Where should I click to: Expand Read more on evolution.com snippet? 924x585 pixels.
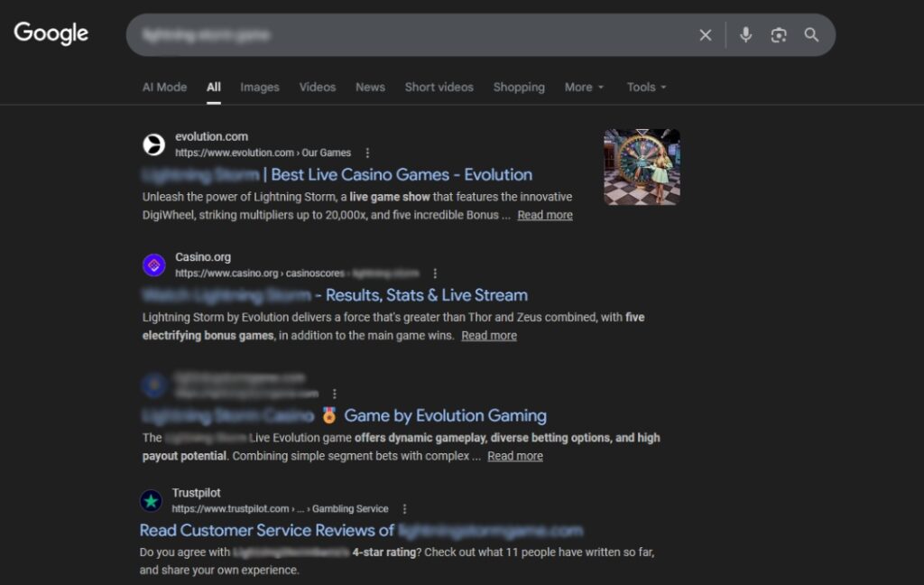click(x=545, y=215)
